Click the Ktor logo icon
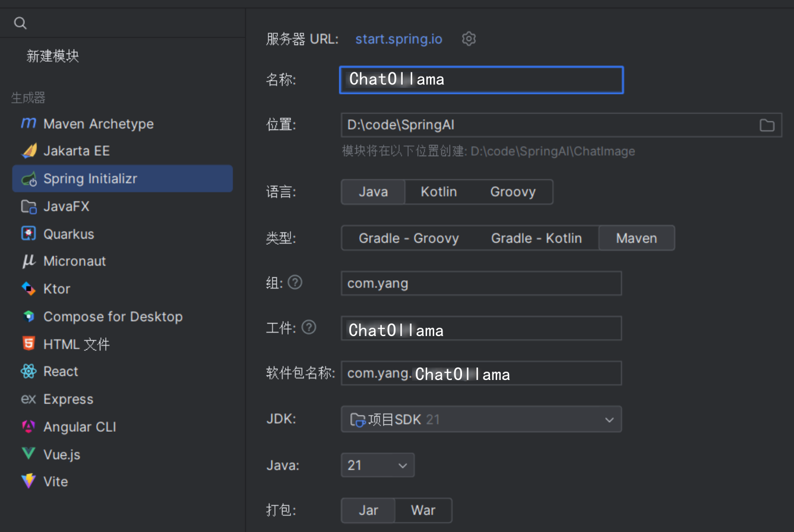 tap(29, 289)
